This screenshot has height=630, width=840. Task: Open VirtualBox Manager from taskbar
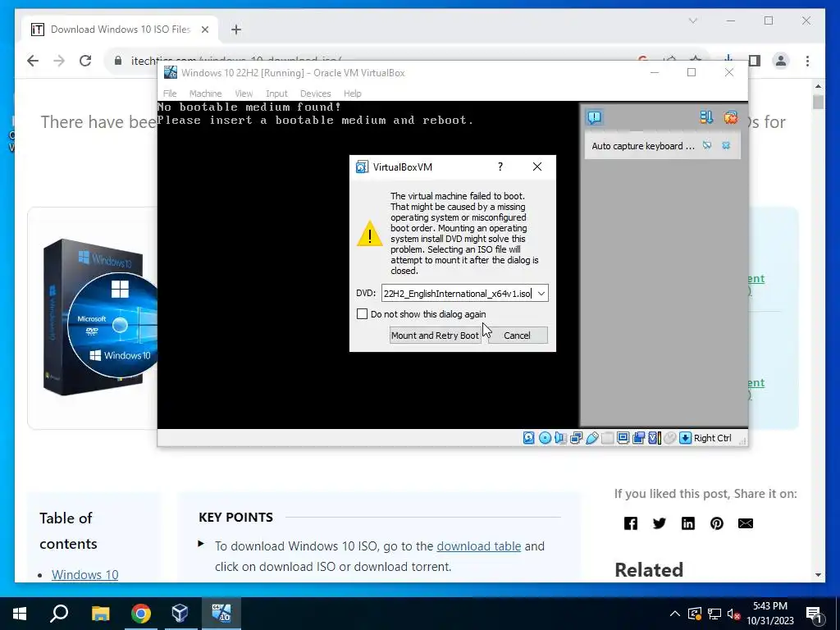[180, 614]
